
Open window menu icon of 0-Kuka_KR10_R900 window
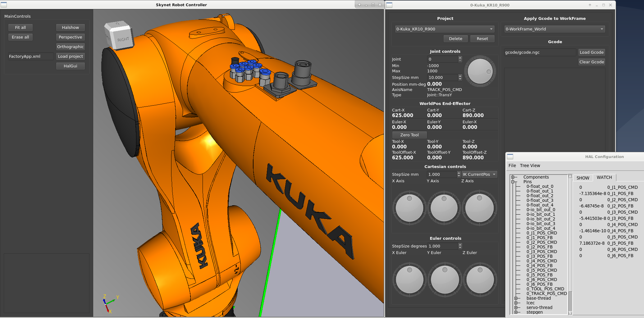pos(389,5)
